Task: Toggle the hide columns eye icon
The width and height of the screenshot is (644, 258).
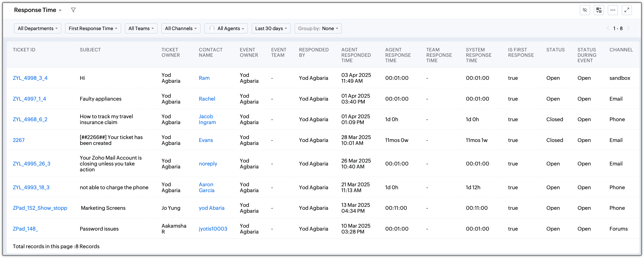Action: click(x=585, y=10)
